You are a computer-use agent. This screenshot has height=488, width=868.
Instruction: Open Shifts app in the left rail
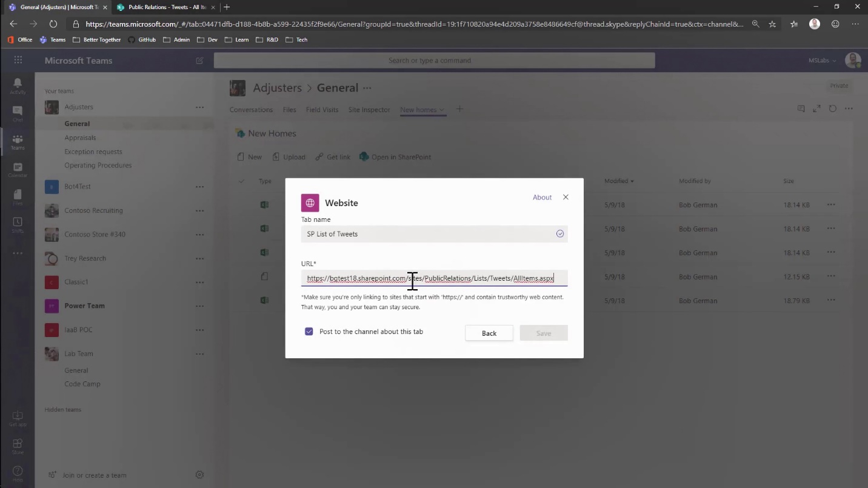coord(18,226)
